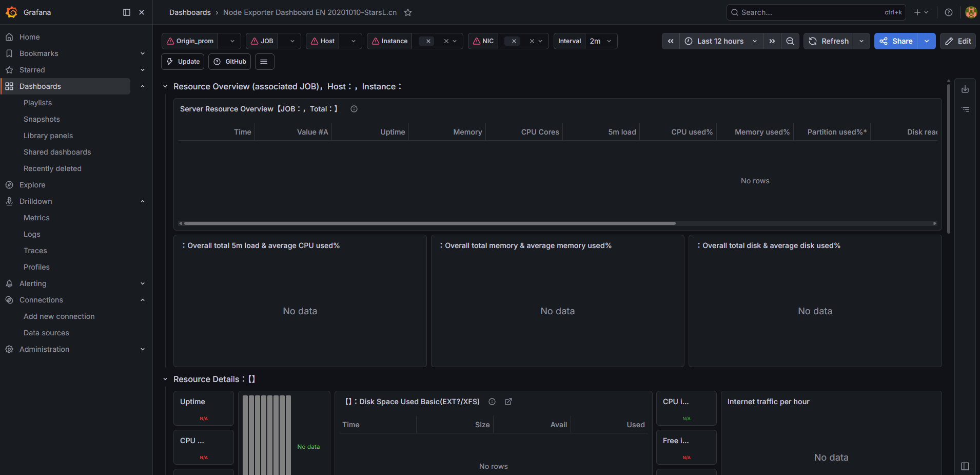Screen dimensions: 980x475
Task: Open the plus New menu
Action: pyautogui.click(x=921, y=12)
